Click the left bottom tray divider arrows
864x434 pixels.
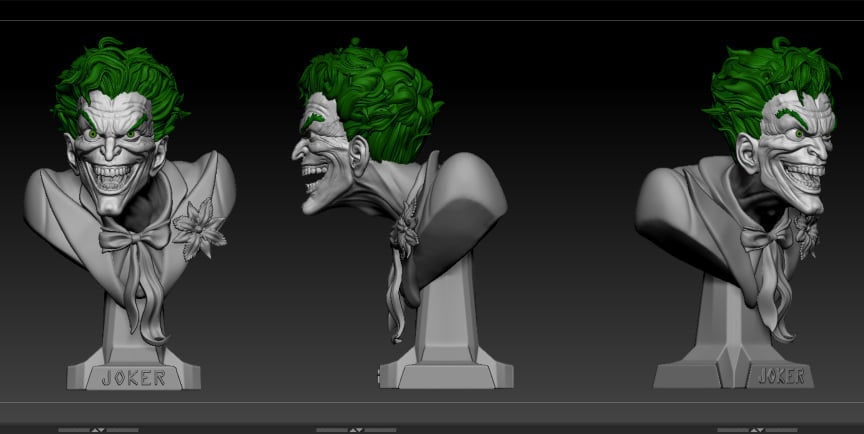pos(98,430)
